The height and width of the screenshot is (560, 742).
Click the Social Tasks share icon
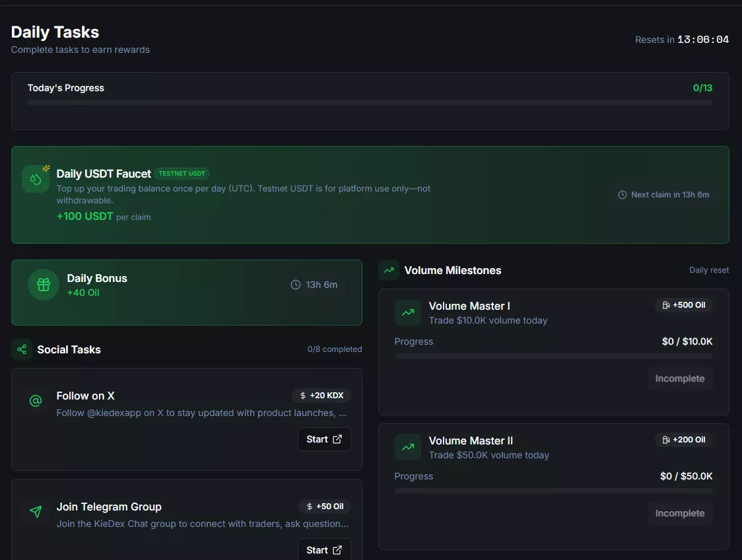point(22,349)
